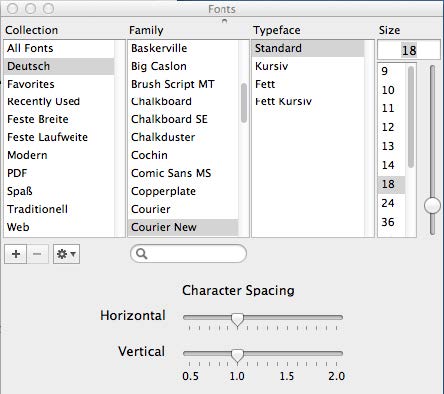Choose the Fett typeface
The width and height of the screenshot is (444, 394).
(x=308, y=84)
